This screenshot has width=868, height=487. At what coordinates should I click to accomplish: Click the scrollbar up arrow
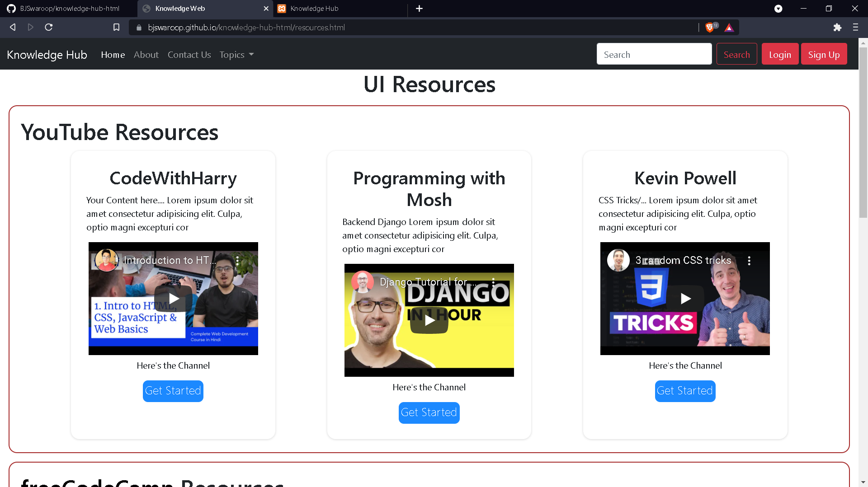(863, 43)
